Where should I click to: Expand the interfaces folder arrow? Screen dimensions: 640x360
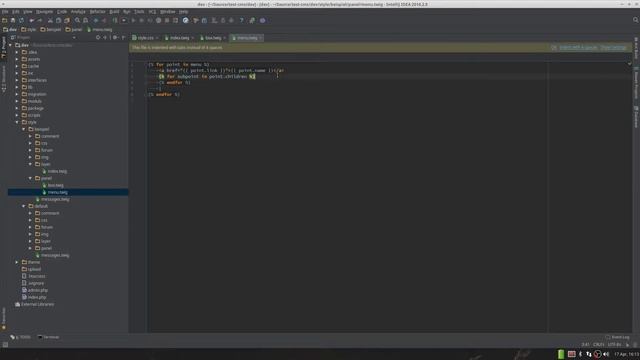(x=17, y=80)
